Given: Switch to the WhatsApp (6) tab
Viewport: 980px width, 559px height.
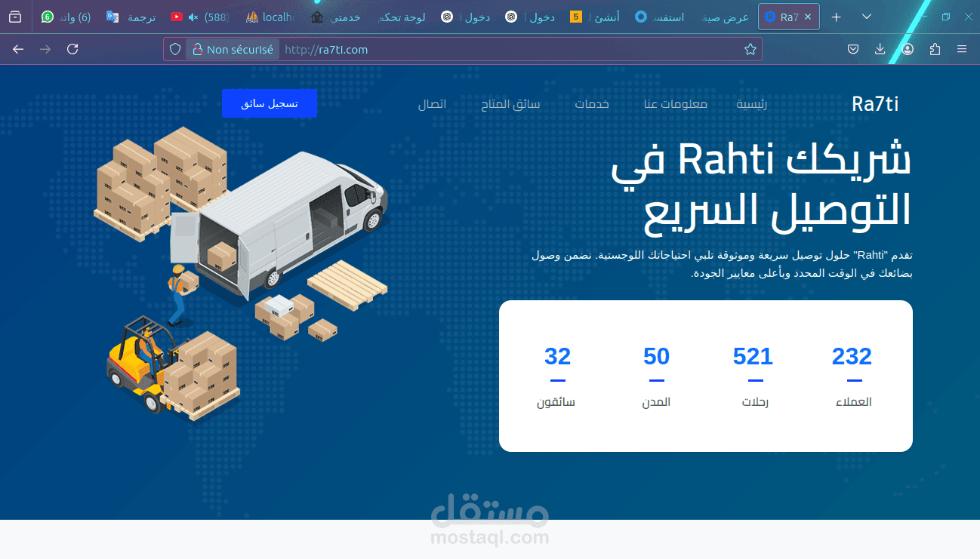Looking at the screenshot, I should 66,17.
